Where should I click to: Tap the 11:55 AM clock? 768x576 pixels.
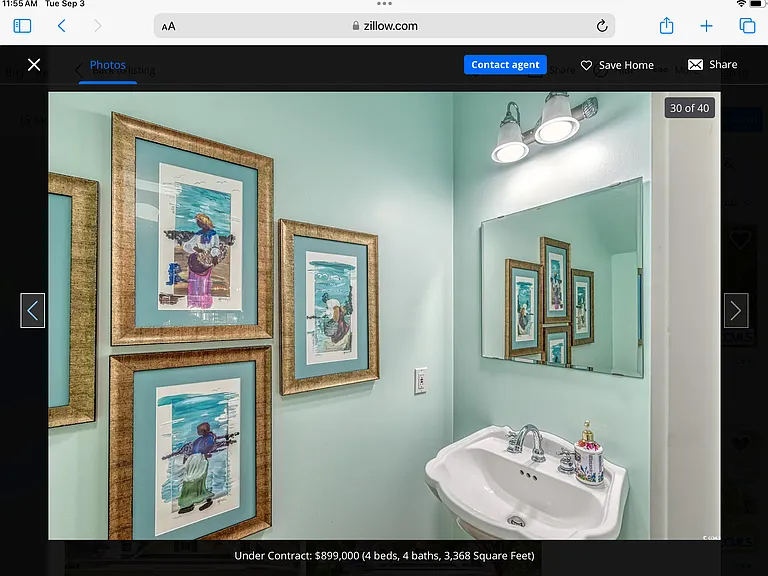pos(20,3)
